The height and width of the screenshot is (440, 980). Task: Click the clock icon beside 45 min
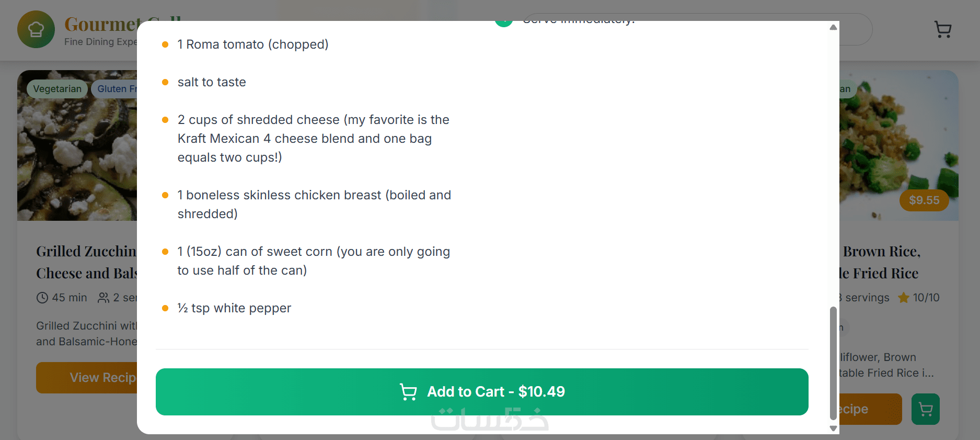[x=42, y=298]
